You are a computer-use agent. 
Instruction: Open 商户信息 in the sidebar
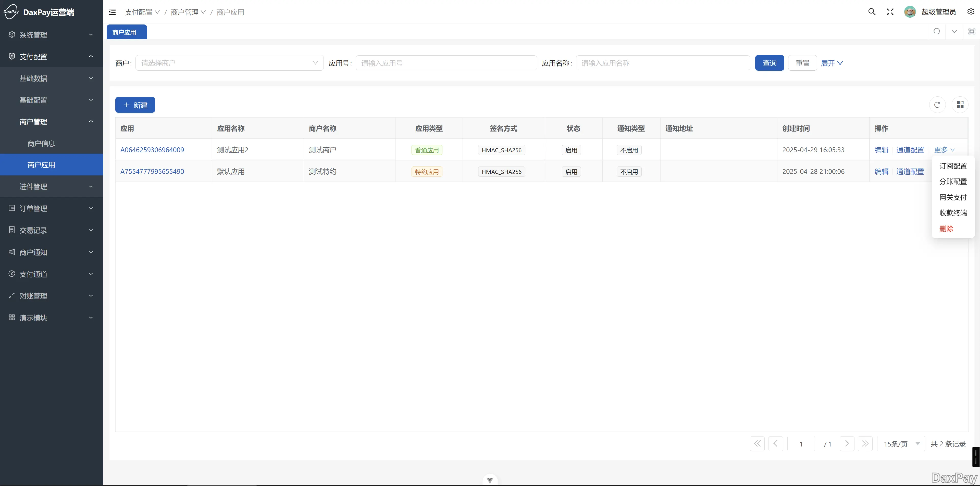click(41, 143)
